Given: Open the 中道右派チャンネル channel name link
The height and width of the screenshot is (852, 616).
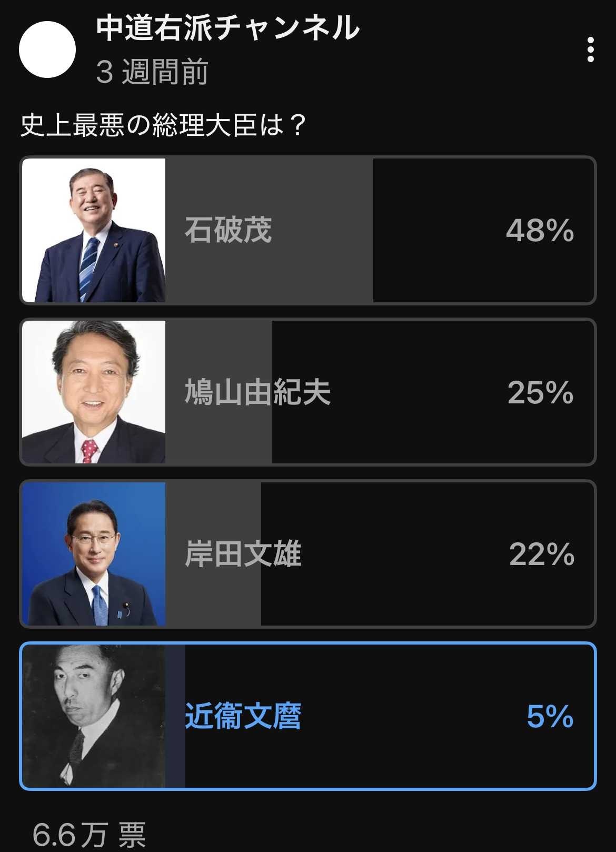Looking at the screenshot, I should coord(227,28).
